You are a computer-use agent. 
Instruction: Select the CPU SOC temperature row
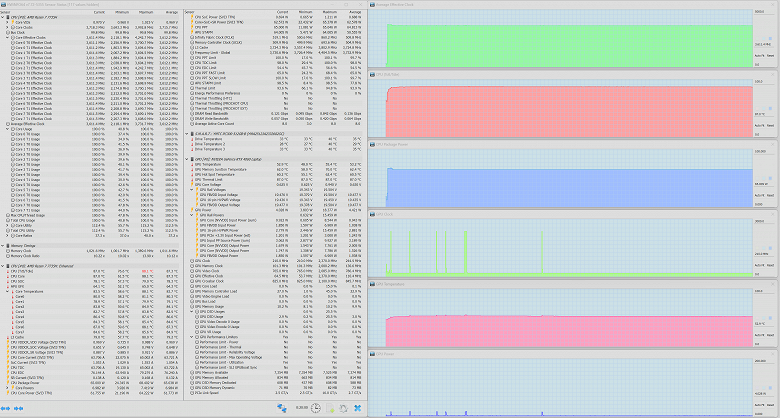[x=90, y=281]
